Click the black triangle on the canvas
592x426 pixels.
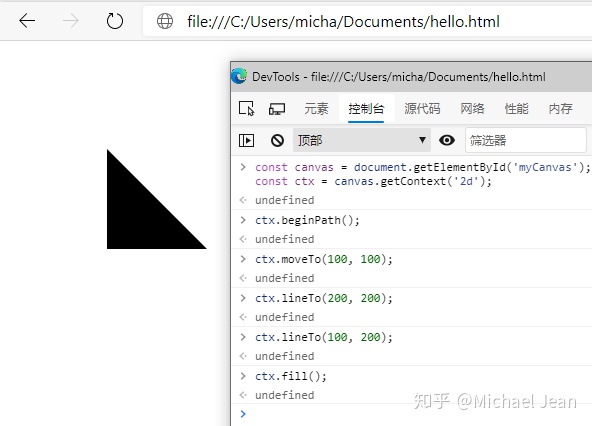[140, 215]
